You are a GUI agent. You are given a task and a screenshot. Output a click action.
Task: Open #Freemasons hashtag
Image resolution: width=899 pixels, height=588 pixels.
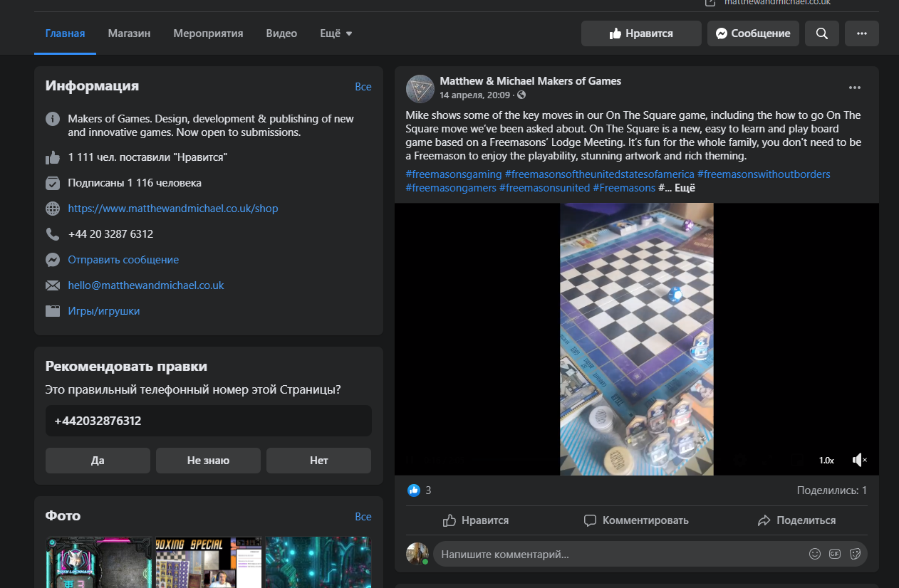624,188
